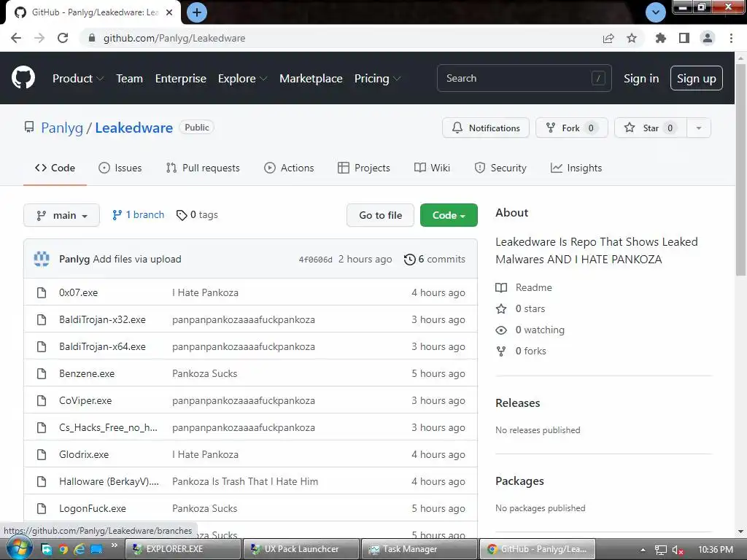Viewport: 747px width, 560px height.
Task: Click the file icon beside Benzene.exe
Action: (42, 373)
